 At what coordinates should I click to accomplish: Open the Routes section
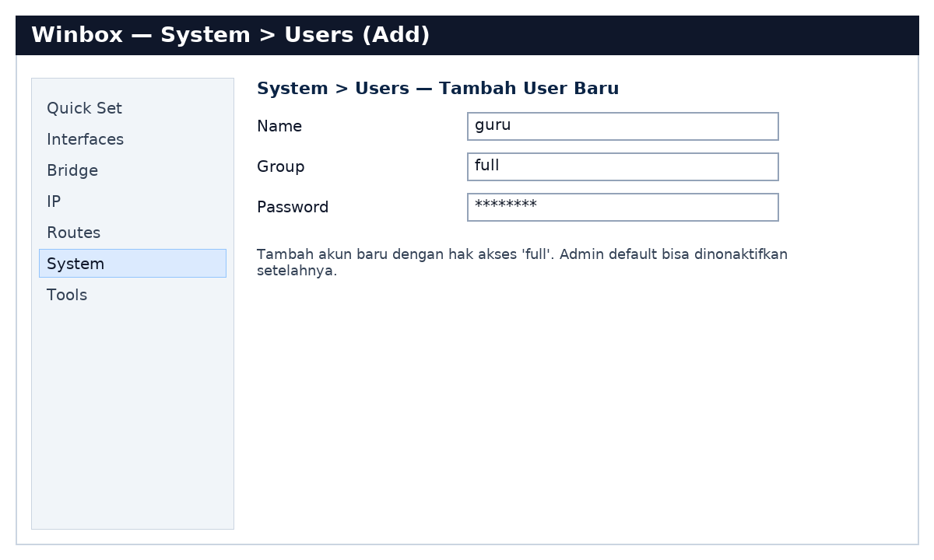pos(73,233)
